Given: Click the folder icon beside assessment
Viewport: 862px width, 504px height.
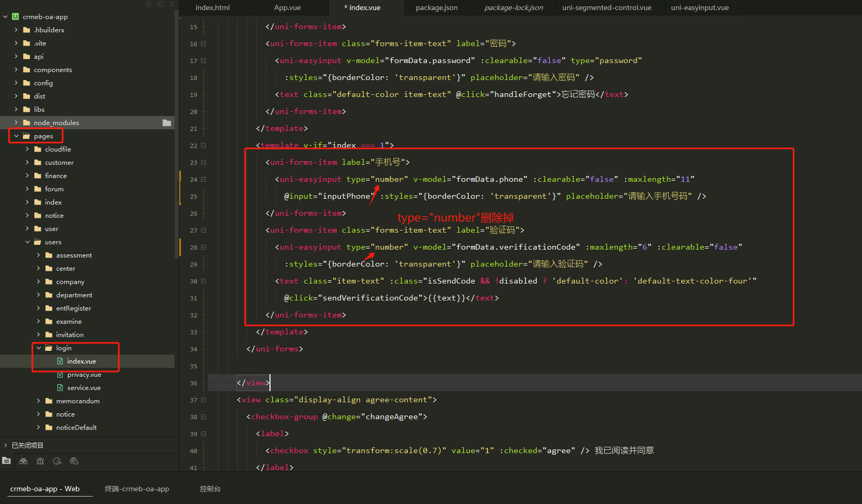Looking at the screenshot, I should (x=49, y=255).
